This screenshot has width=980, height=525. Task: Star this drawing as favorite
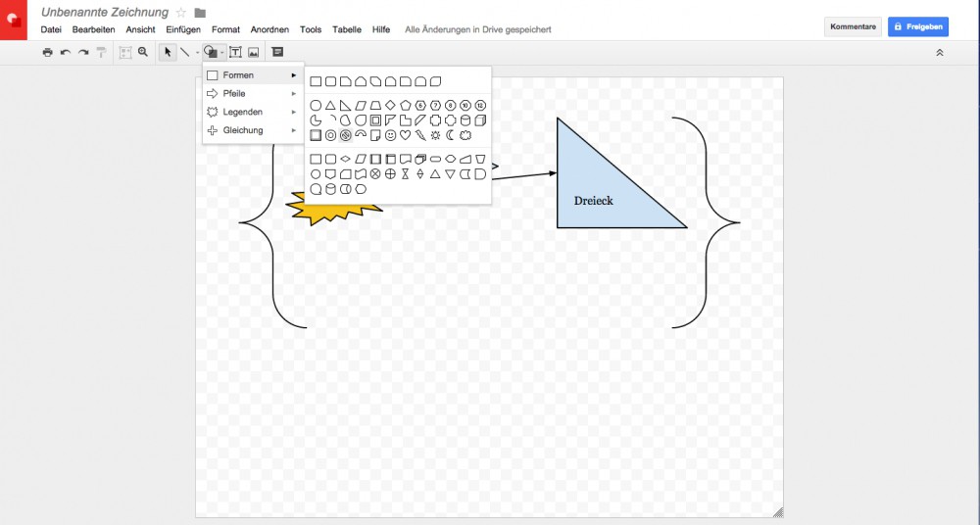click(x=180, y=13)
